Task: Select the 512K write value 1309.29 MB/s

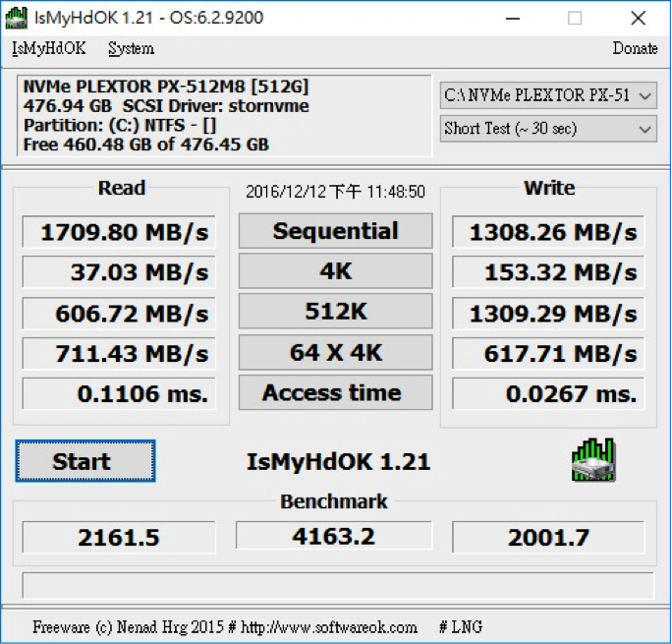Action: click(x=548, y=314)
